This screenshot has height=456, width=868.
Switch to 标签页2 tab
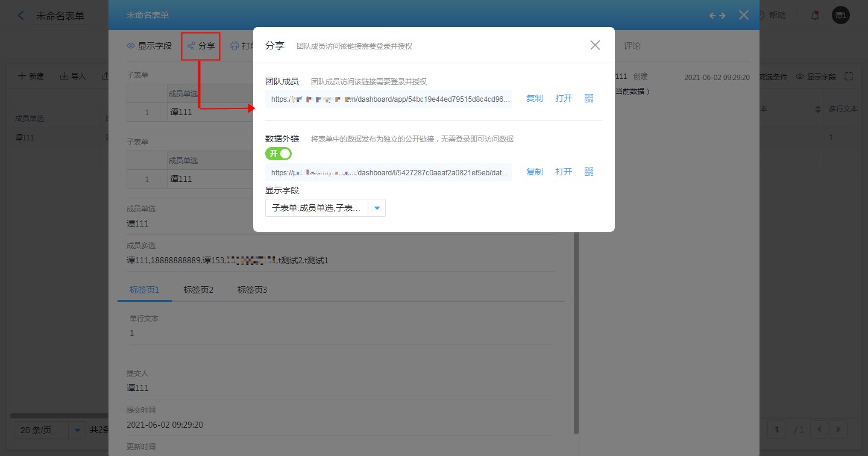pyautogui.click(x=198, y=290)
